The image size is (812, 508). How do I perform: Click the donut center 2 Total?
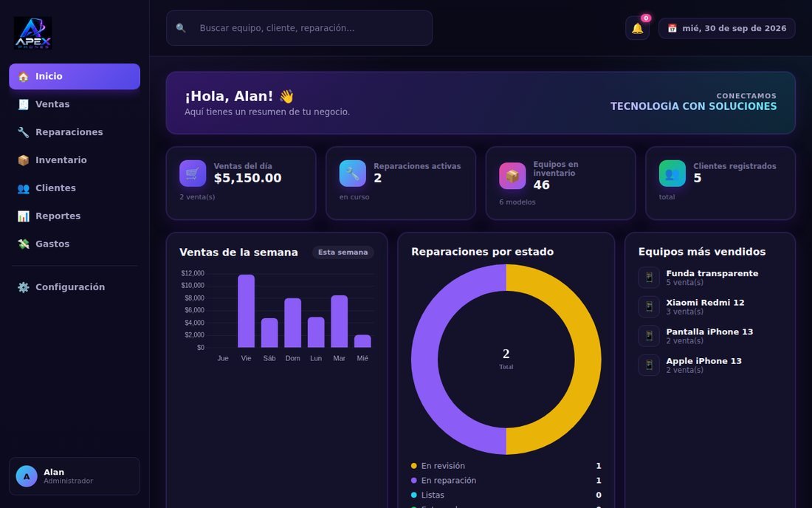point(506,359)
